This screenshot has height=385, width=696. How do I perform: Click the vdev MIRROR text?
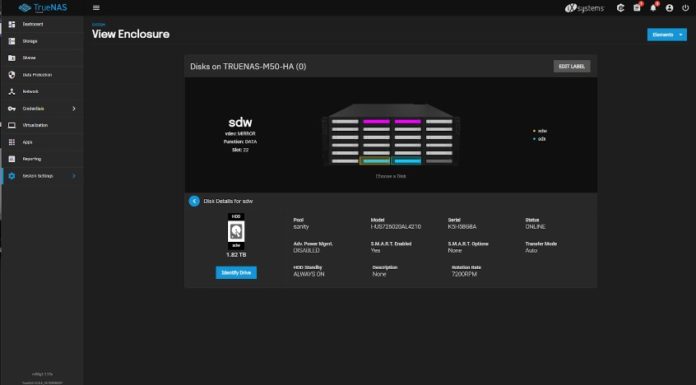click(x=240, y=134)
